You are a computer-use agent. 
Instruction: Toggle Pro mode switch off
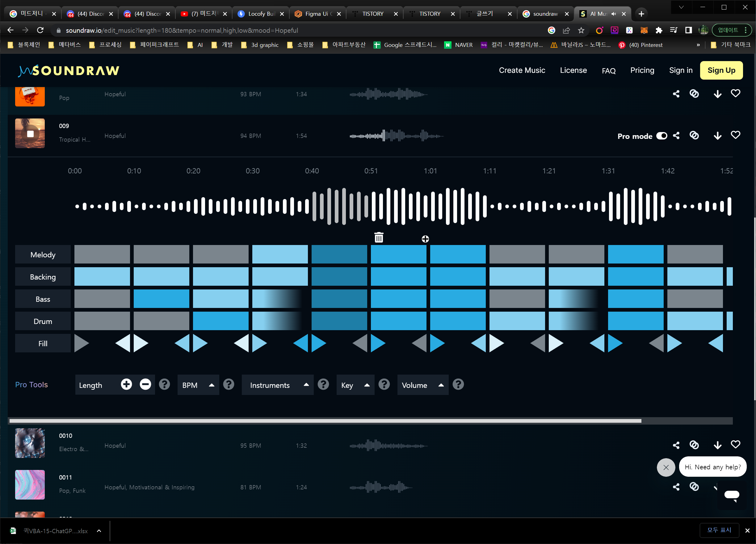click(662, 136)
